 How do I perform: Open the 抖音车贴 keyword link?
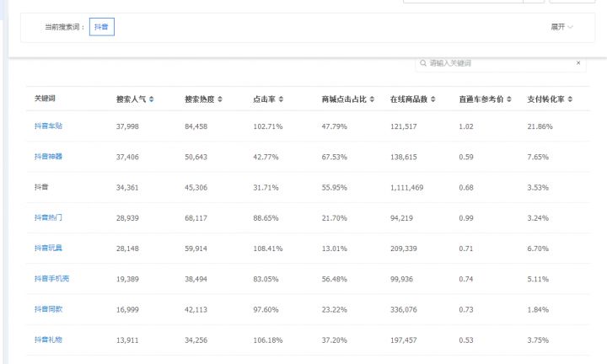[x=48, y=126]
